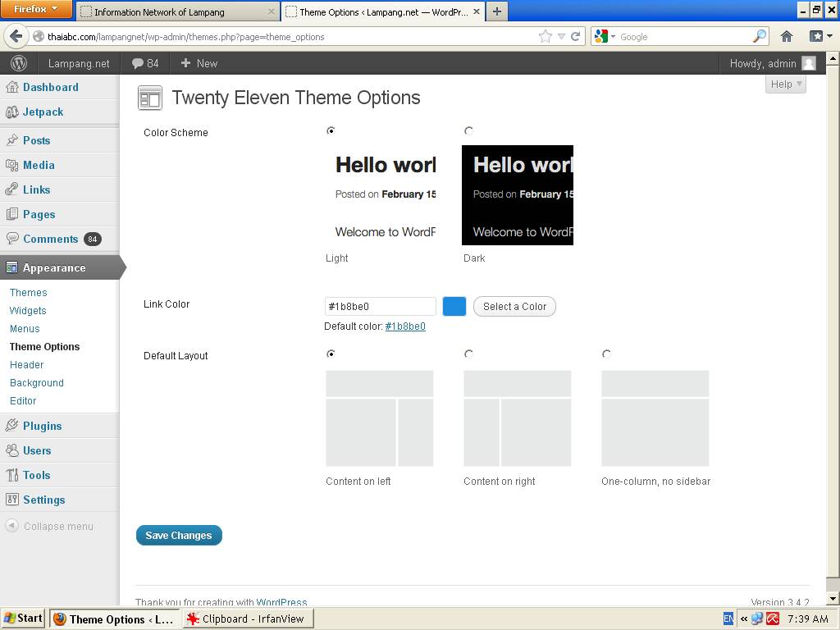Open a new browser tab with plus icon

click(x=496, y=11)
